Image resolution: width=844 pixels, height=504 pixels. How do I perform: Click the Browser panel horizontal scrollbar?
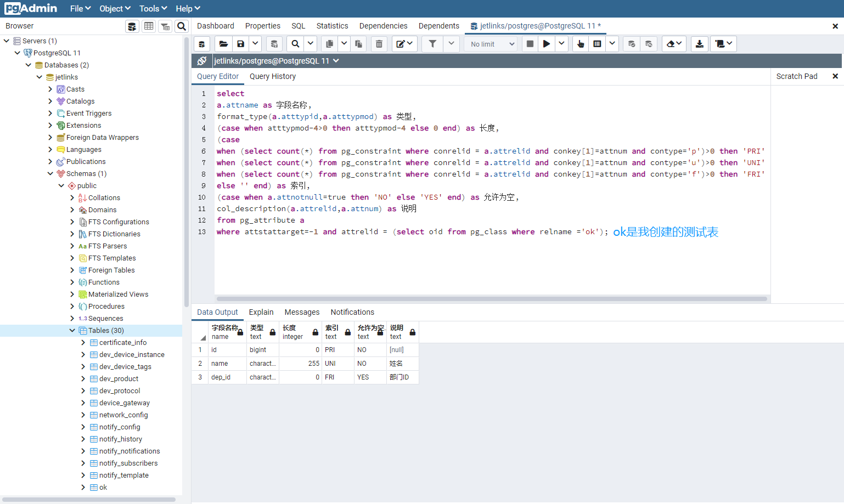(89, 500)
